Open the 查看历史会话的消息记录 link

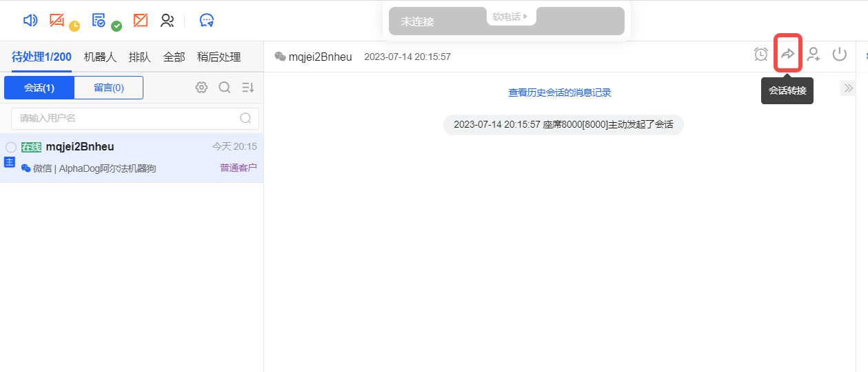coord(559,92)
